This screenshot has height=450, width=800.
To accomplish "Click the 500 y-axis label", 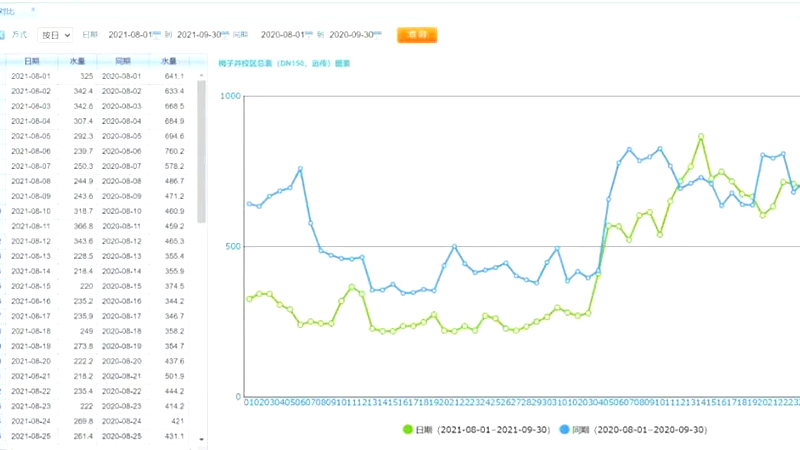I will click(x=233, y=246).
